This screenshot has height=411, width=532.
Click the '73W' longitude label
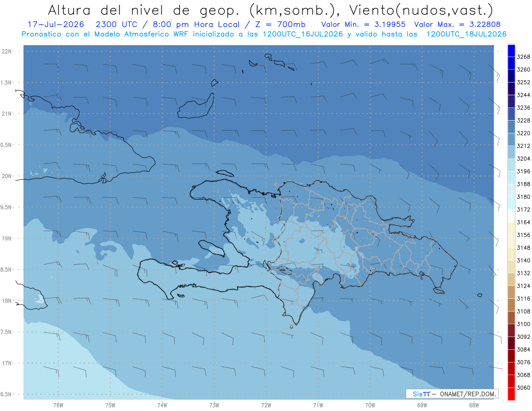[214, 405]
